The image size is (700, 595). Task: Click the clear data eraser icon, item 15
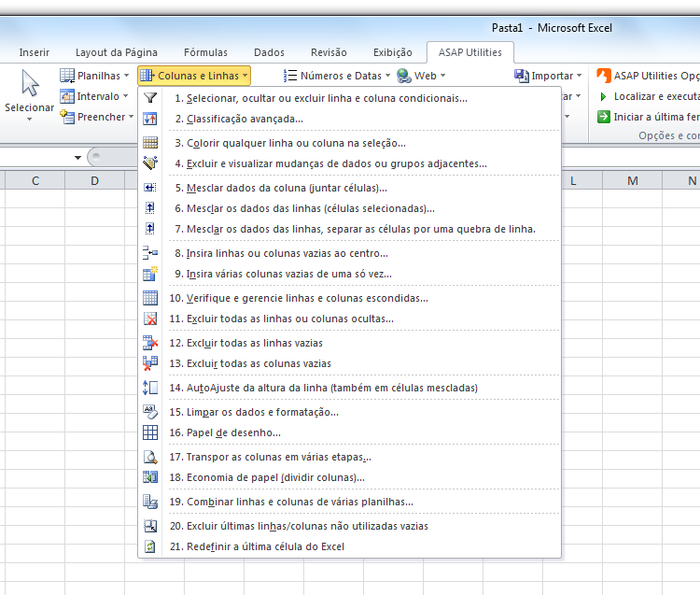(x=150, y=411)
